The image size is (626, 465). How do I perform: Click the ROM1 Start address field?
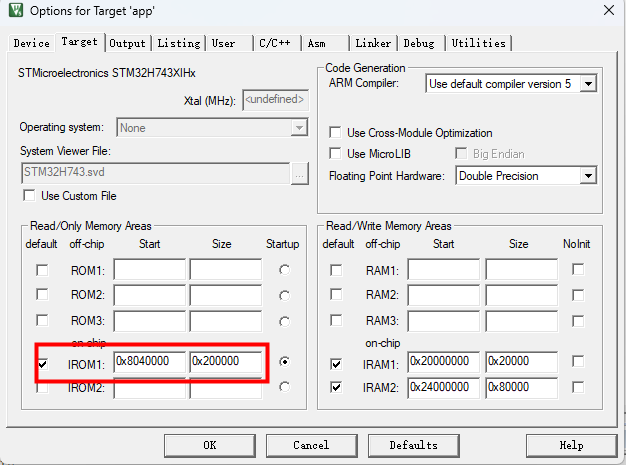149,269
